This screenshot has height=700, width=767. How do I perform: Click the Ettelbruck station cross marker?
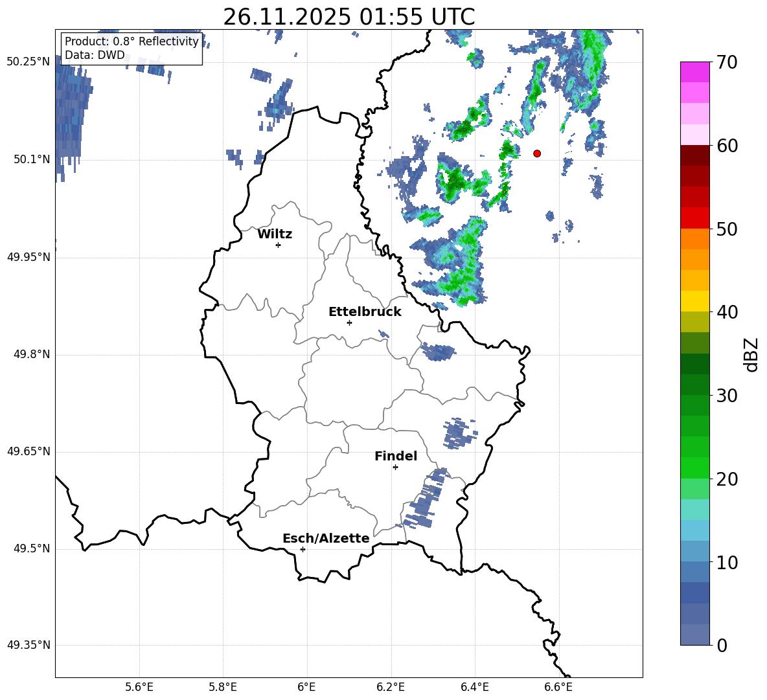coord(349,322)
